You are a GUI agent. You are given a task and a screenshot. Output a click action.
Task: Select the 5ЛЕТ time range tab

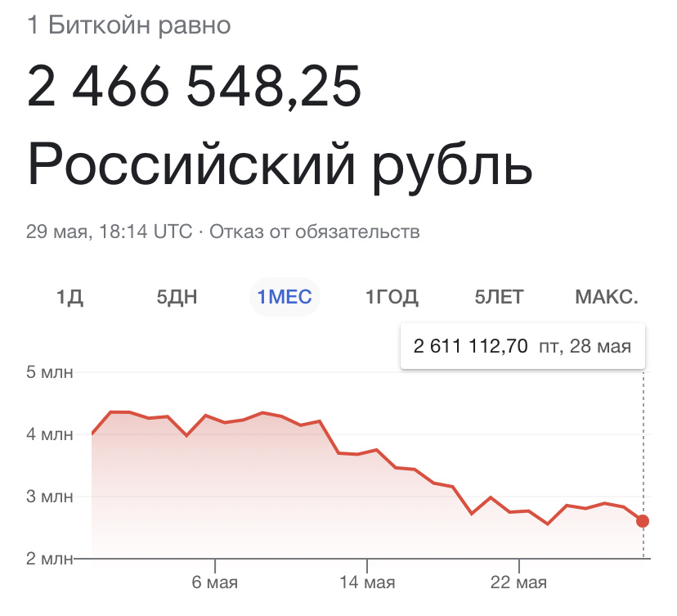499,297
